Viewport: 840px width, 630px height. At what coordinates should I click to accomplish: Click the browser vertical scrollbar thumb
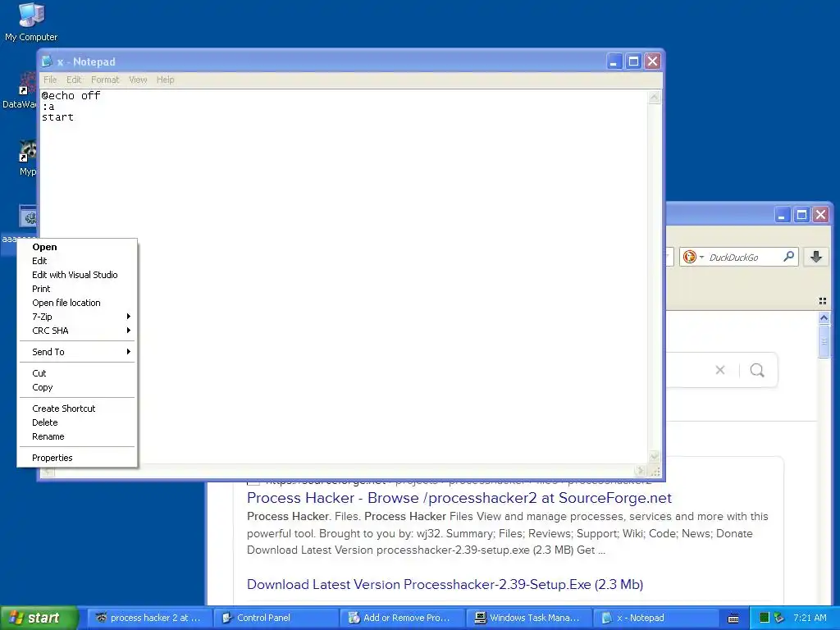pyautogui.click(x=824, y=340)
